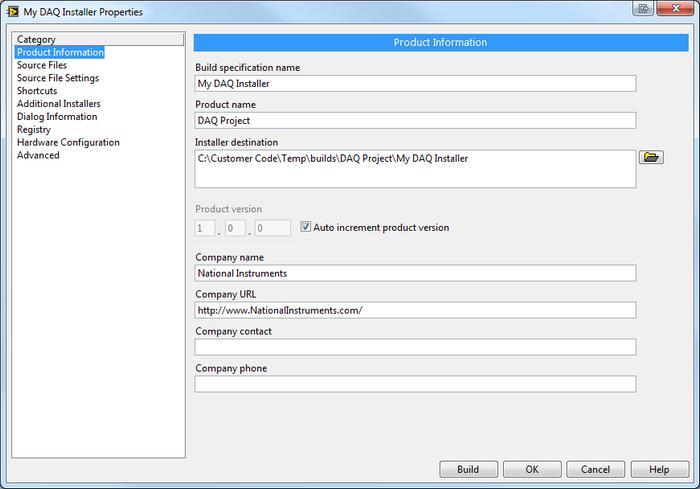This screenshot has height=489, width=700.
Task: Click the Installer destination path field
Action: click(x=415, y=169)
